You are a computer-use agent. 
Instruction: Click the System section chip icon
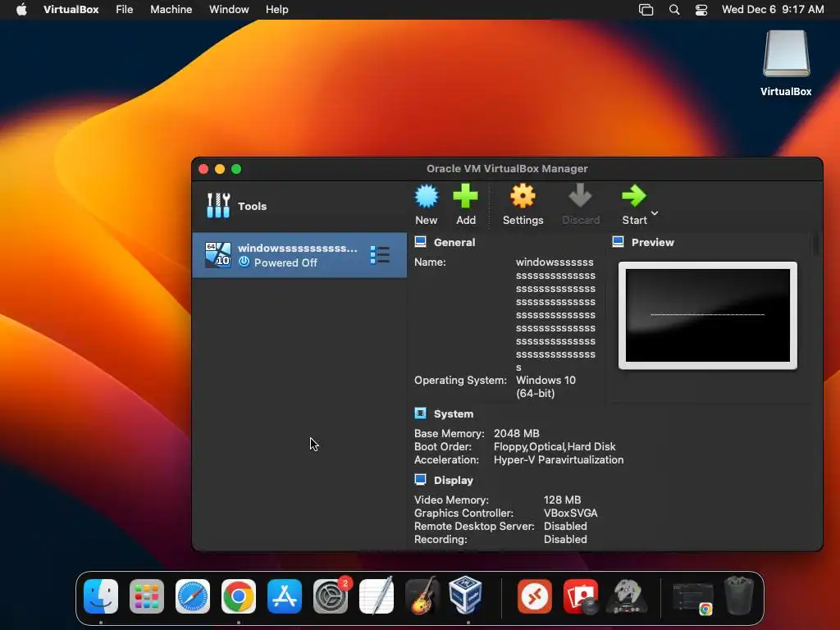coord(421,413)
